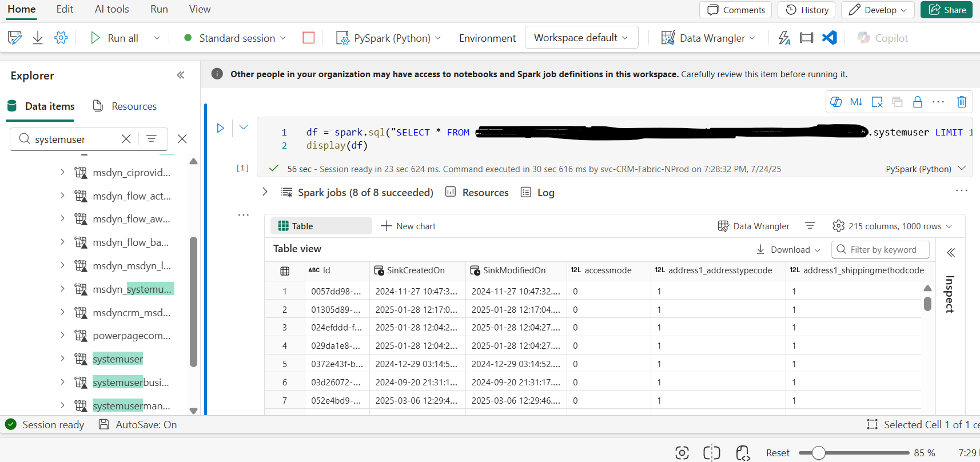Click the zoom slider handle
The height and width of the screenshot is (462, 980).
[x=819, y=453]
